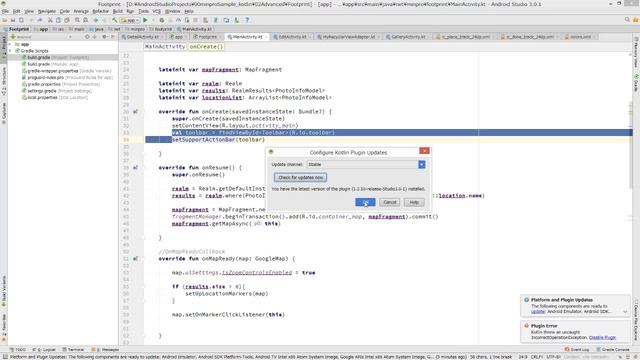This screenshot has height=360, width=640.
Task: Select proguard-rules.pro in project tree
Action: (x=67, y=77)
